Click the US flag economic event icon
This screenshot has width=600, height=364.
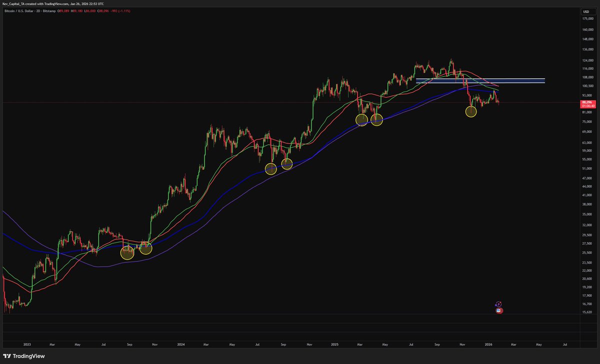click(499, 310)
